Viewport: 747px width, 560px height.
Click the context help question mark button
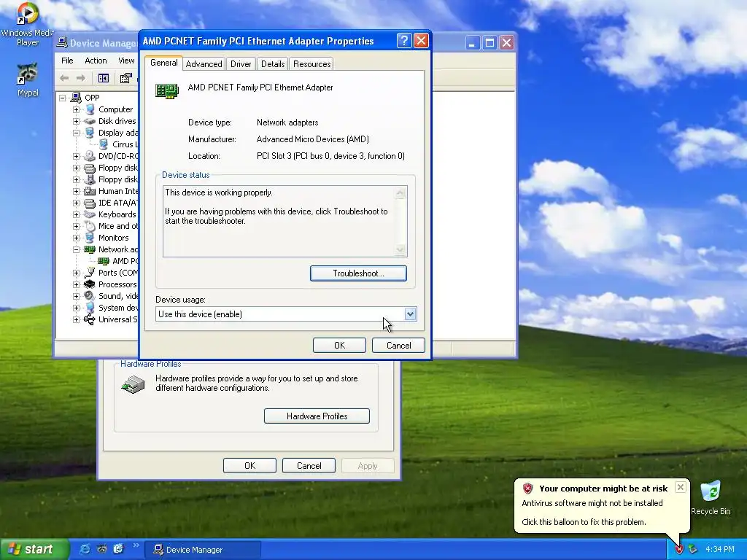click(x=404, y=41)
